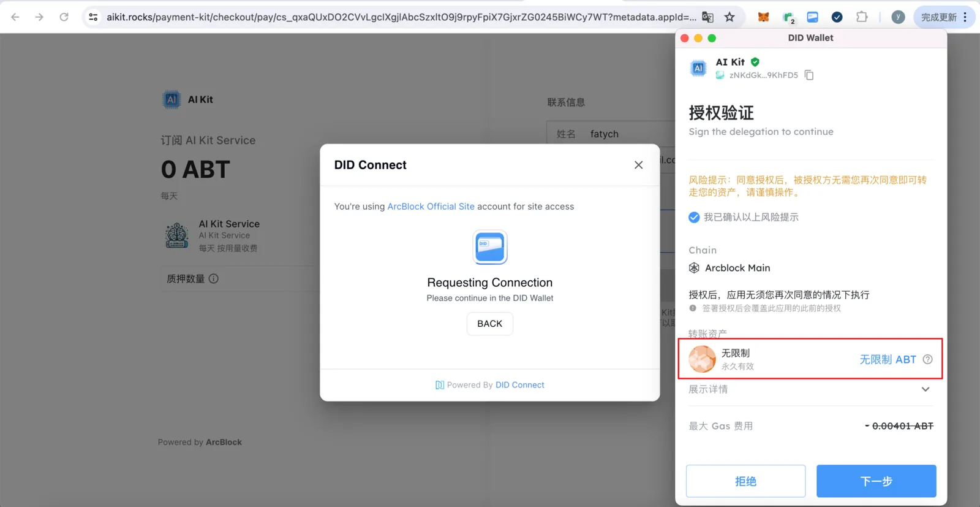Copy the zNKdGk...9KhFD5 address
Viewport: 980px width, 507px height.
pyautogui.click(x=809, y=75)
